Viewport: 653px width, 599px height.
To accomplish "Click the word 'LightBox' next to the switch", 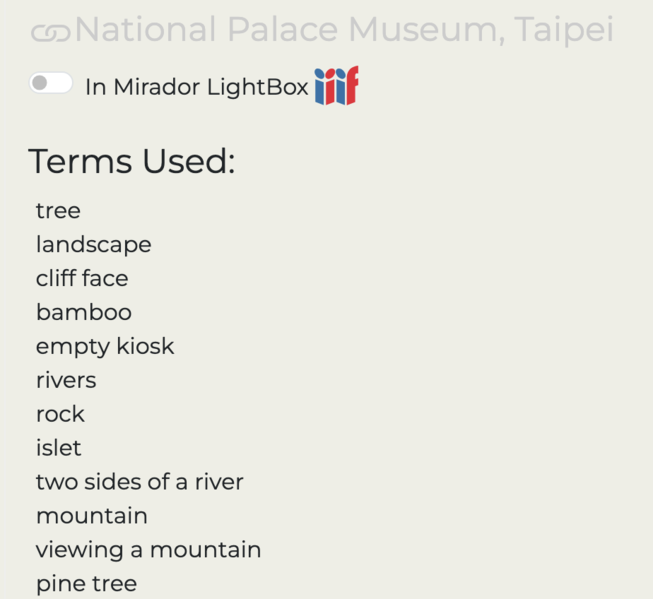I will point(257,87).
